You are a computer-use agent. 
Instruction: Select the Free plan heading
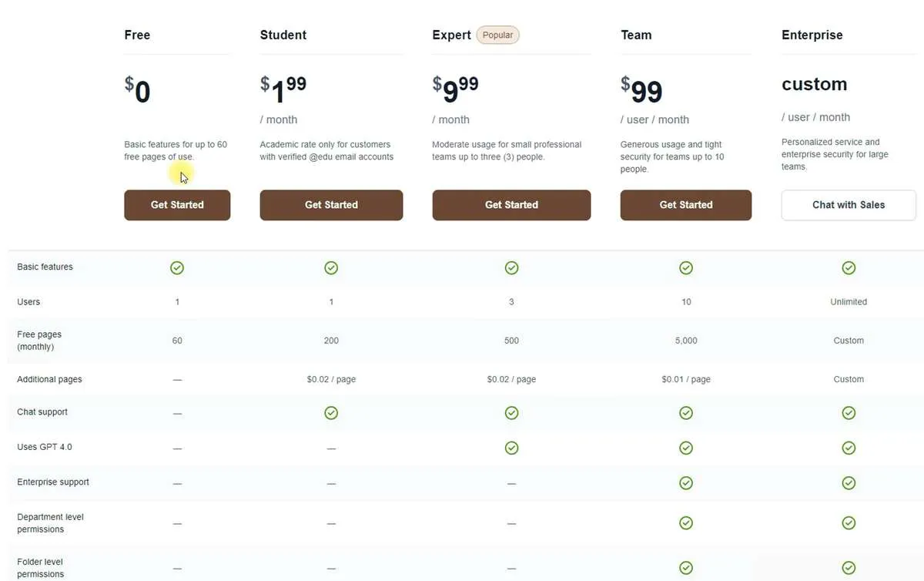(137, 35)
